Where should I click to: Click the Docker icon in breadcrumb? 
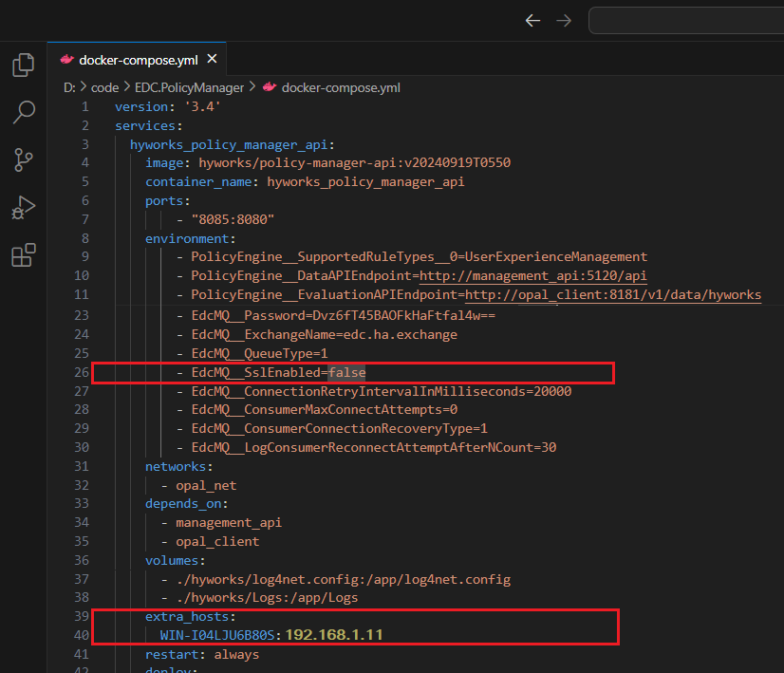tap(270, 87)
